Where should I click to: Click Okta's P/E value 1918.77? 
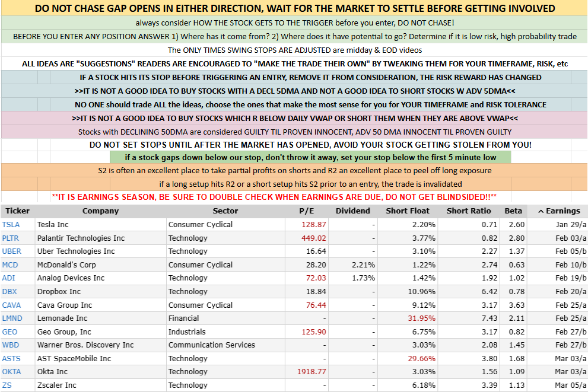[x=312, y=371]
